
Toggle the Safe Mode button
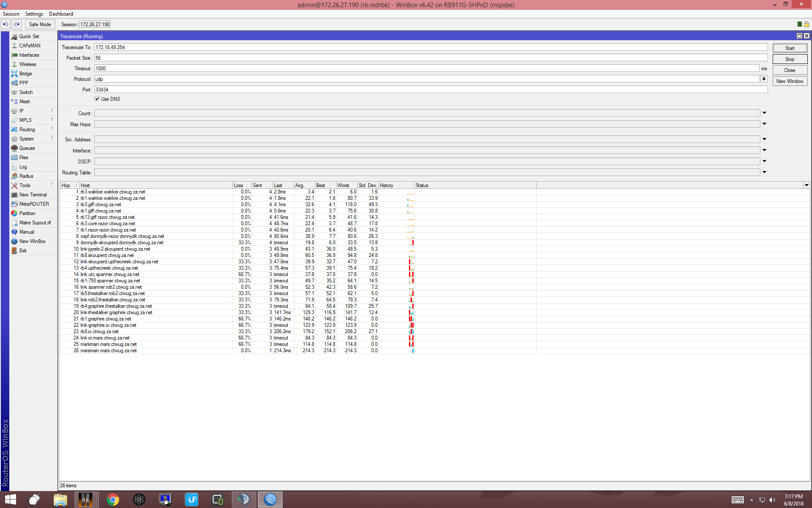40,25
